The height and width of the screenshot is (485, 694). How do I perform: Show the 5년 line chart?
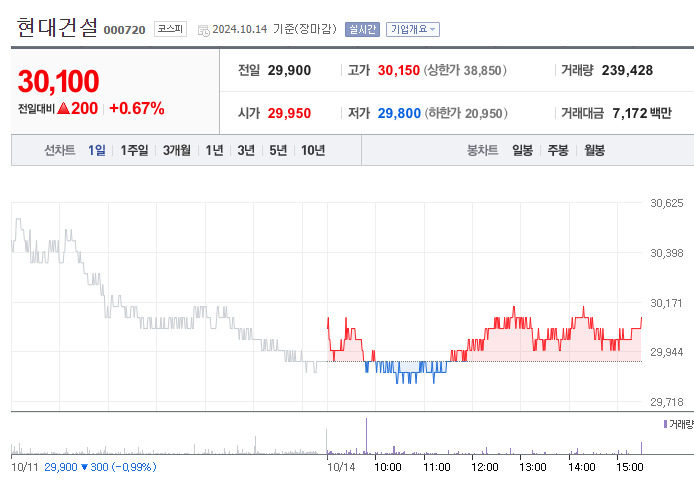[278, 150]
